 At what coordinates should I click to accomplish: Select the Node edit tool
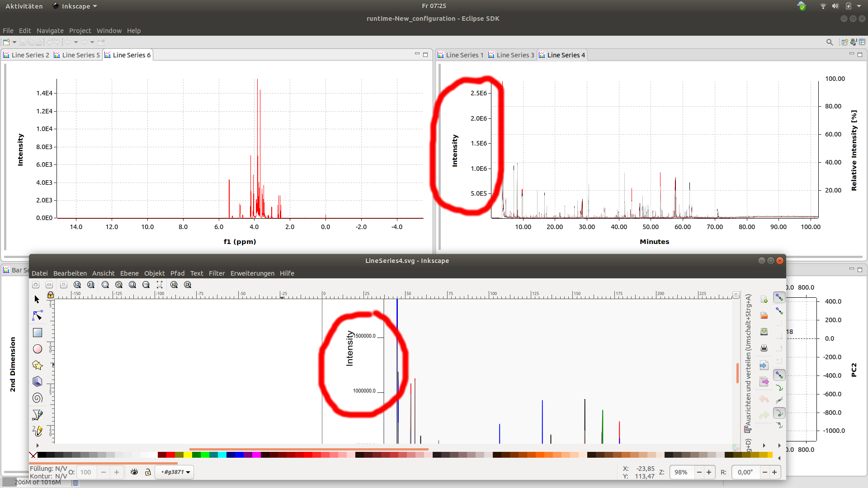coord(38,316)
